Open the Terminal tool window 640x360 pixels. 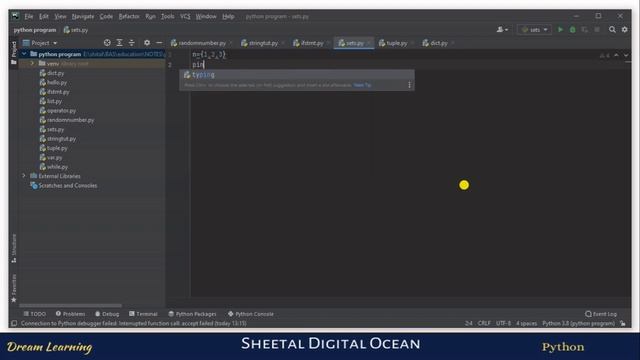point(143,314)
